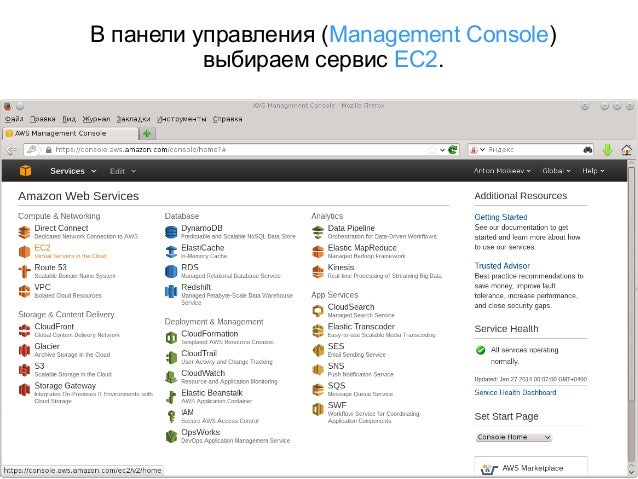Click the IAM key icon

tap(171, 416)
